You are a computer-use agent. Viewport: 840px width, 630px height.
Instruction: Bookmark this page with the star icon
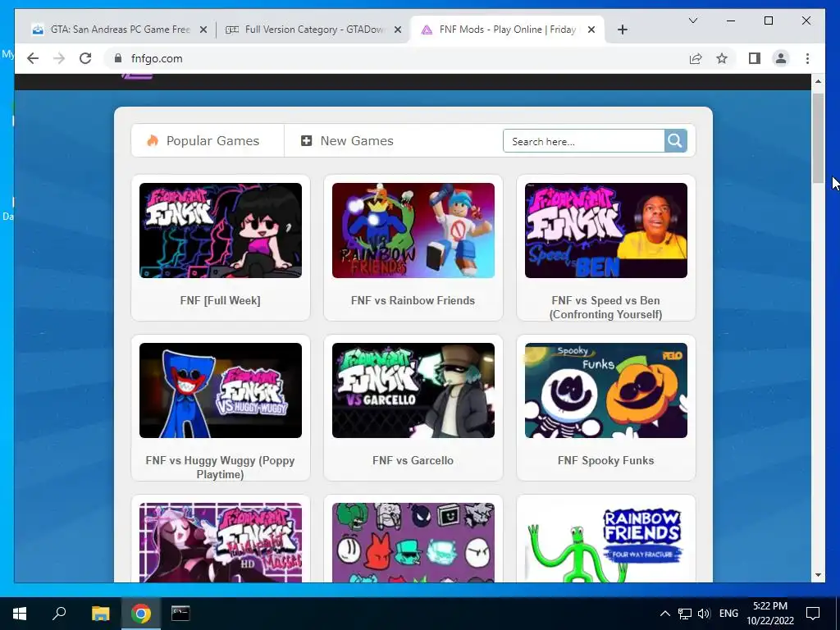click(x=722, y=58)
